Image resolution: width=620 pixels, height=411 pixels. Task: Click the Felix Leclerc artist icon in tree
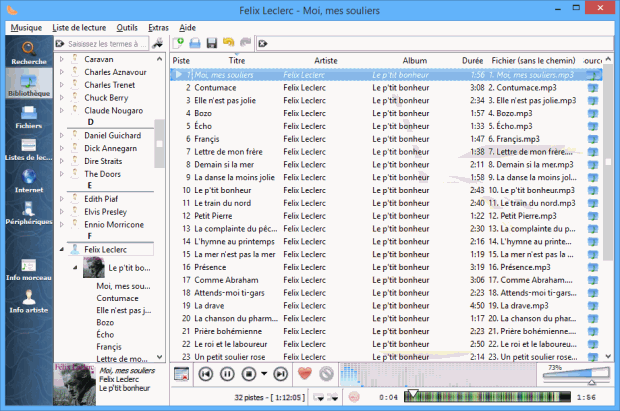pyautogui.click(x=75, y=249)
